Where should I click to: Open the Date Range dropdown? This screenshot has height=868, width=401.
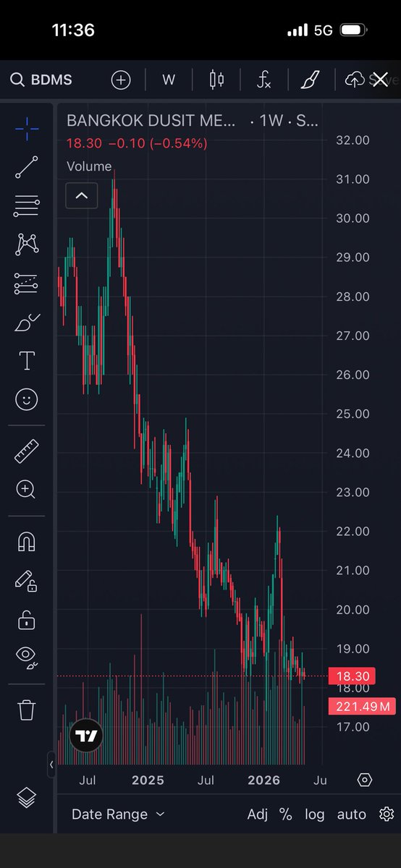118,814
